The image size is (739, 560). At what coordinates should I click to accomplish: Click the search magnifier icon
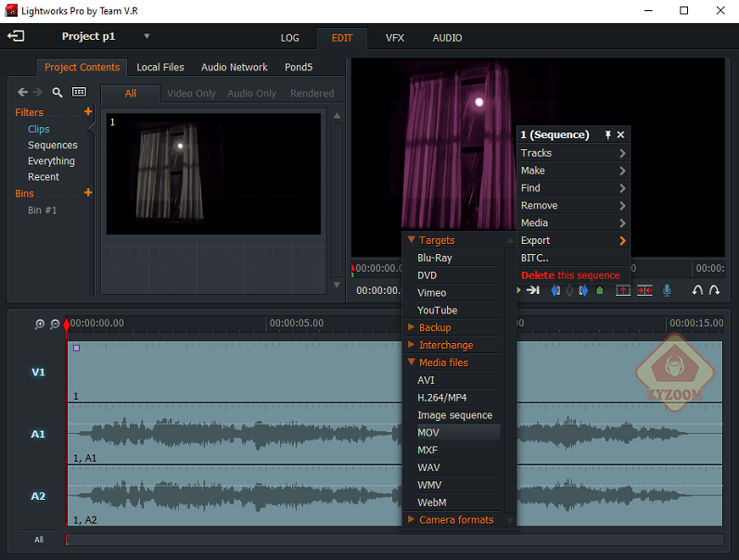click(x=57, y=93)
